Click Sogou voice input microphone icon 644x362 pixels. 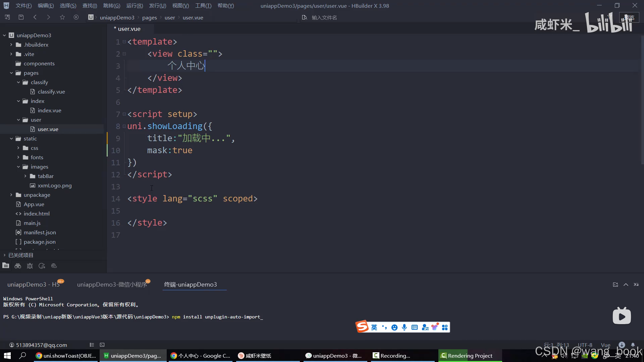(405, 327)
